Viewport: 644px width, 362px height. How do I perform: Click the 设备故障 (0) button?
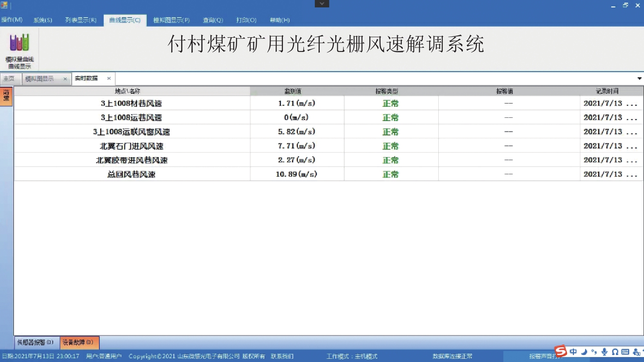click(78, 342)
